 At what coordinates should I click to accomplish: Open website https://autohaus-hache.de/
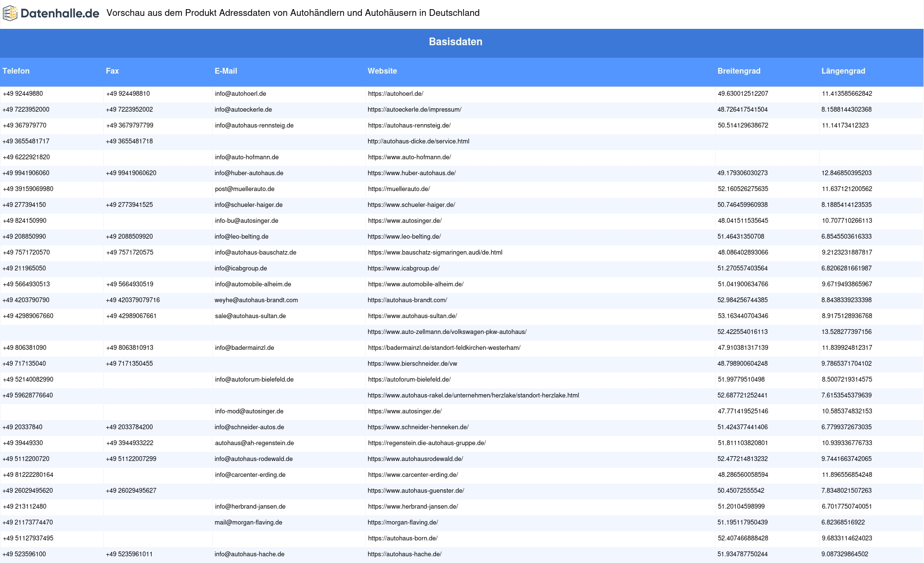405,554
